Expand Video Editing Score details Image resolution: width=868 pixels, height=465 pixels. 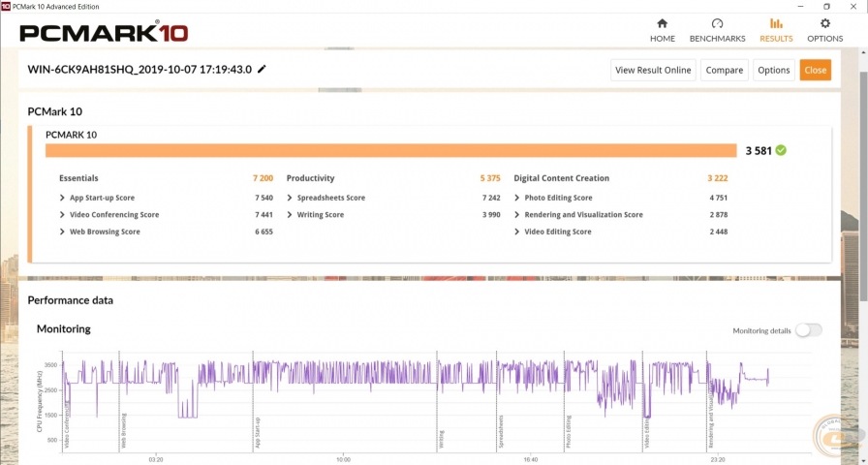coord(517,232)
